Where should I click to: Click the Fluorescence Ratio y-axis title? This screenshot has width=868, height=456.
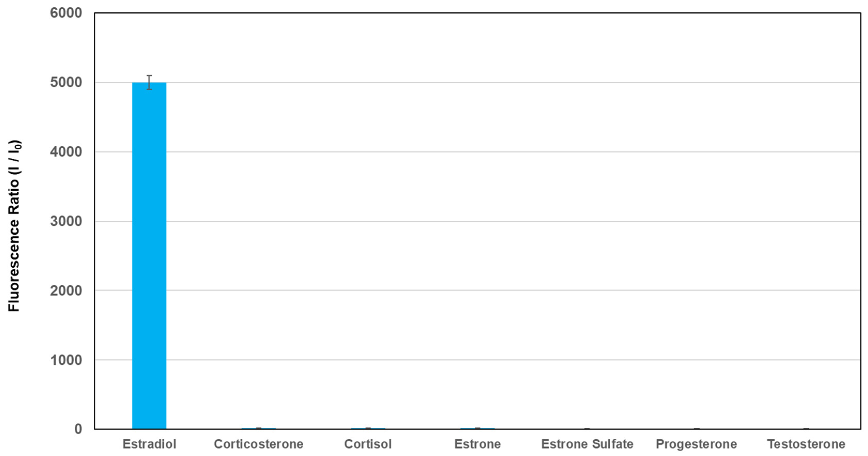[15, 226]
